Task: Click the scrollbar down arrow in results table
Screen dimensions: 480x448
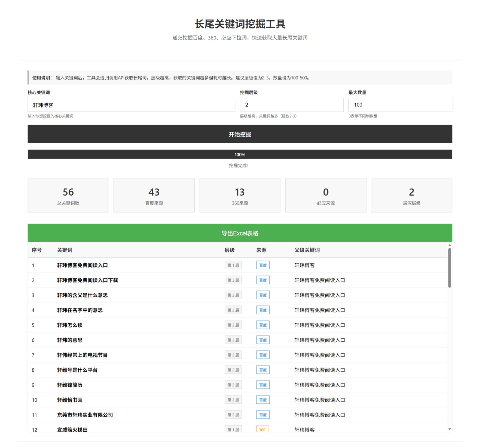Action: pos(450,429)
